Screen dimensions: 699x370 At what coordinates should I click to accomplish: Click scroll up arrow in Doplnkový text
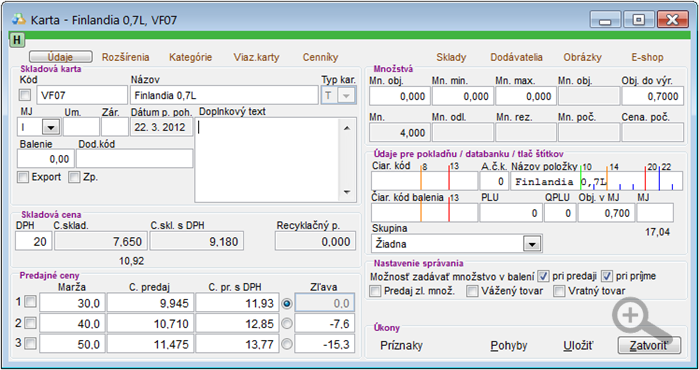pos(347,128)
